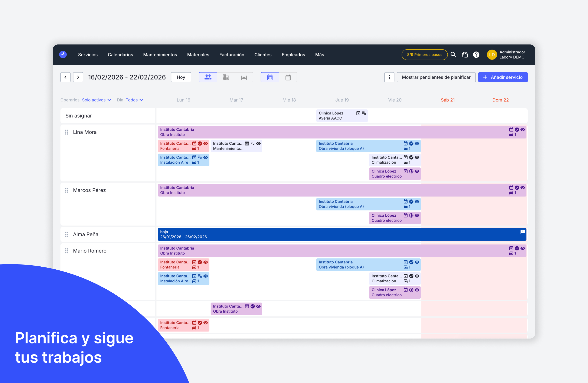The image size is (588, 383).
Task: Open the help question mark icon
Action: point(476,54)
